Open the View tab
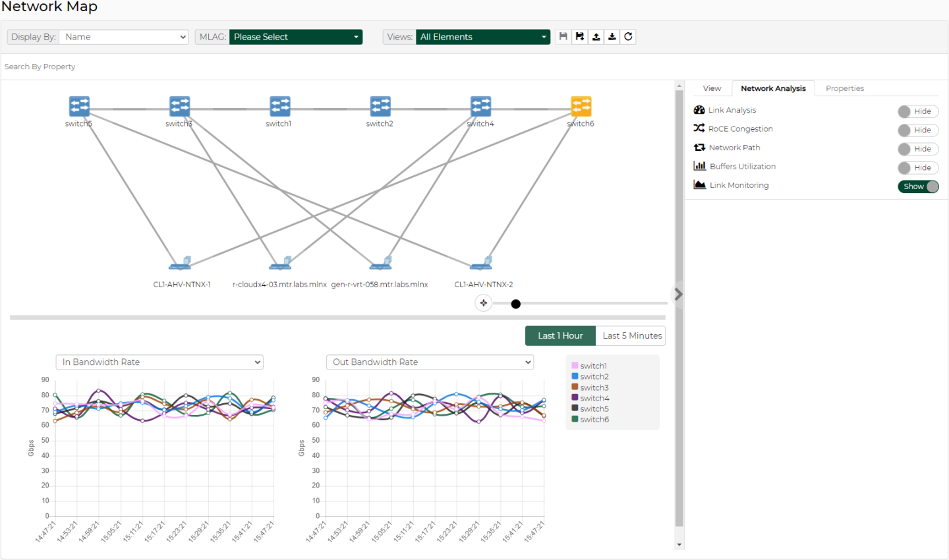949x560 pixels. (x=712, y=88)
